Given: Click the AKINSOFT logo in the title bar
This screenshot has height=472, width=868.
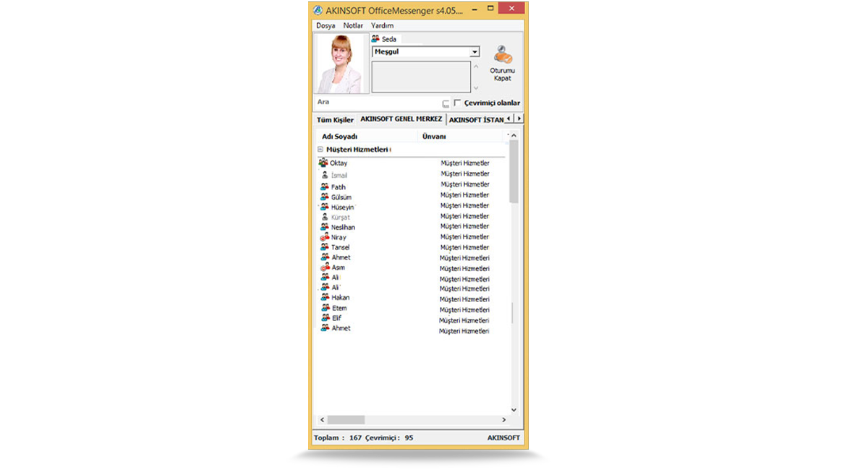Looking at the screenshot, I should point(319,8).
